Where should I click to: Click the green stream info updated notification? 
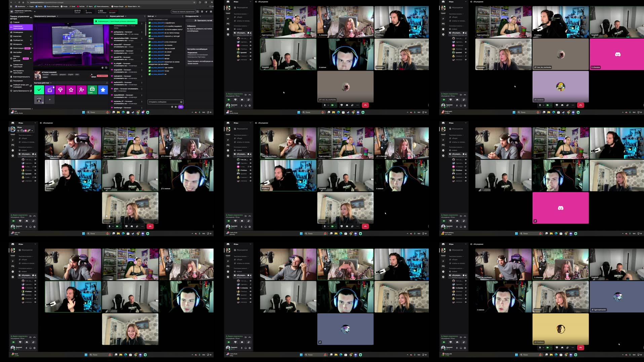[115, 21]
